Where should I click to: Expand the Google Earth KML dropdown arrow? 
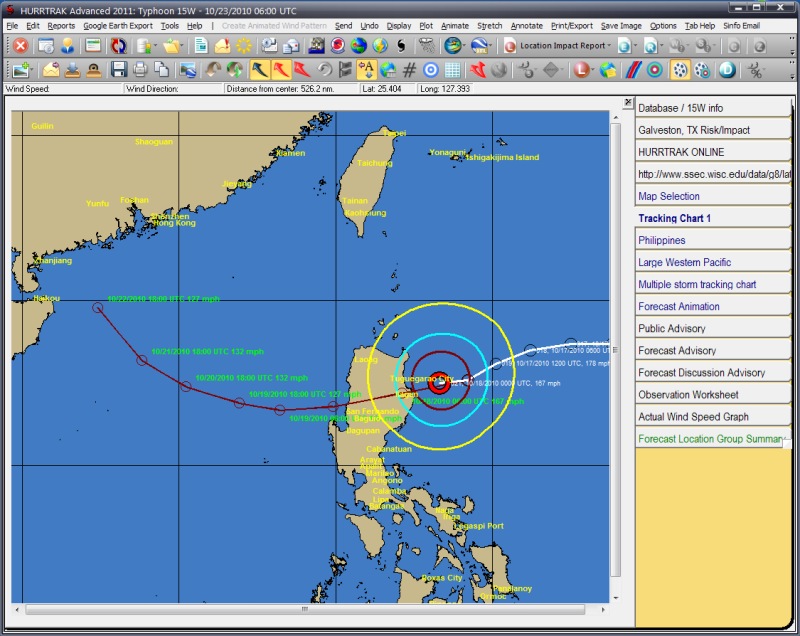[x=490, y=46]
